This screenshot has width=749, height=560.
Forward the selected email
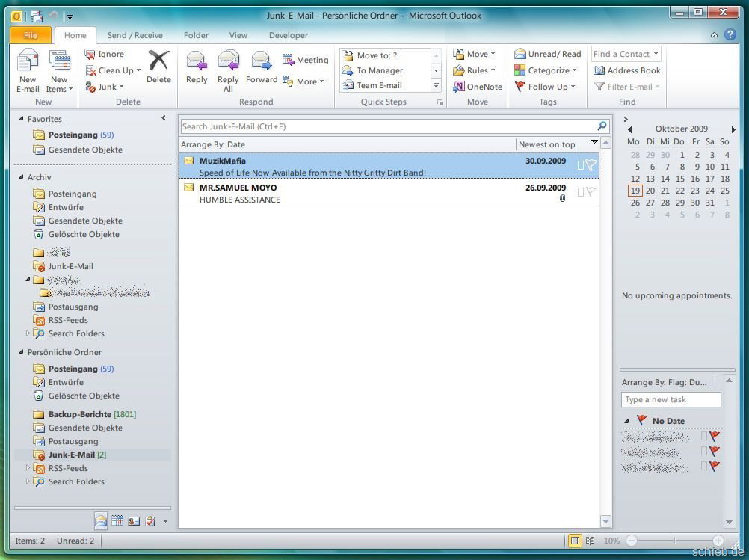(x=261, y=67)
